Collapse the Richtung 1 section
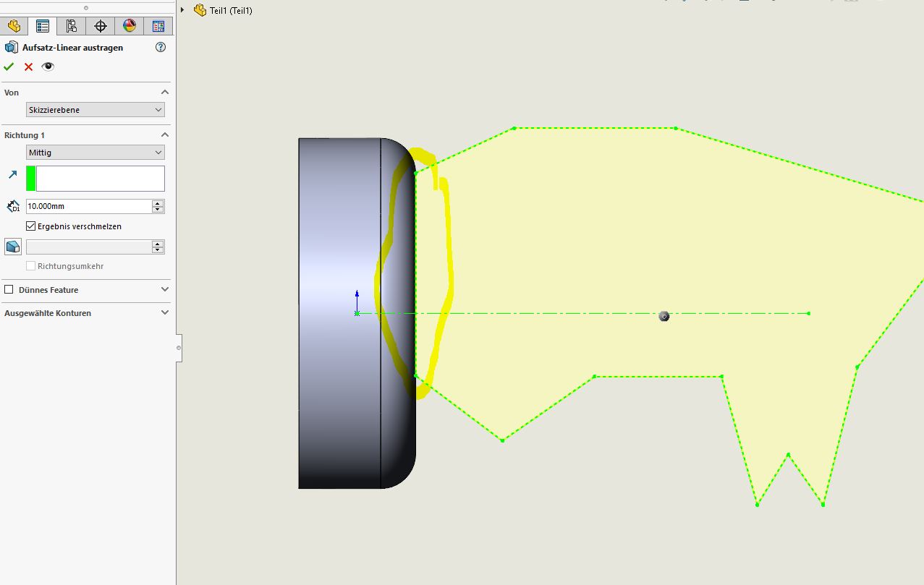Screen dimensions: 924x585 [165, 135]
